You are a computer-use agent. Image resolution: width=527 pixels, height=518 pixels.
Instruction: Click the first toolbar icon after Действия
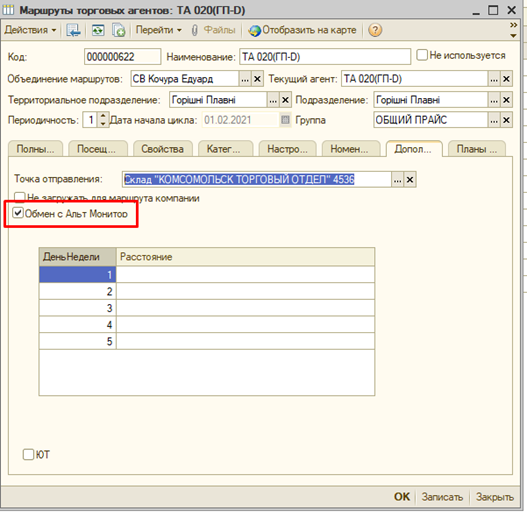click(x=73, y=30)
